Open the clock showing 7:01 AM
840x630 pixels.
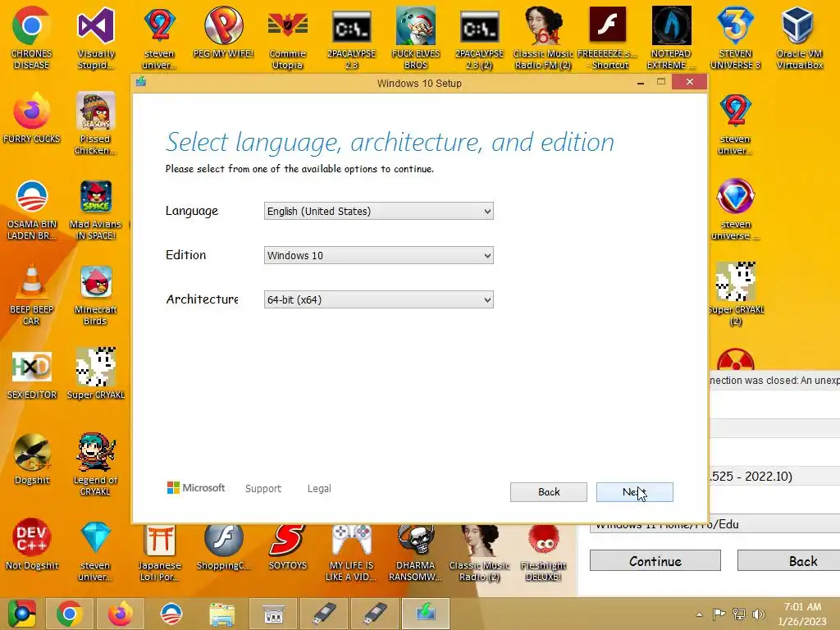pyautogui.click(x=802, y=614)
